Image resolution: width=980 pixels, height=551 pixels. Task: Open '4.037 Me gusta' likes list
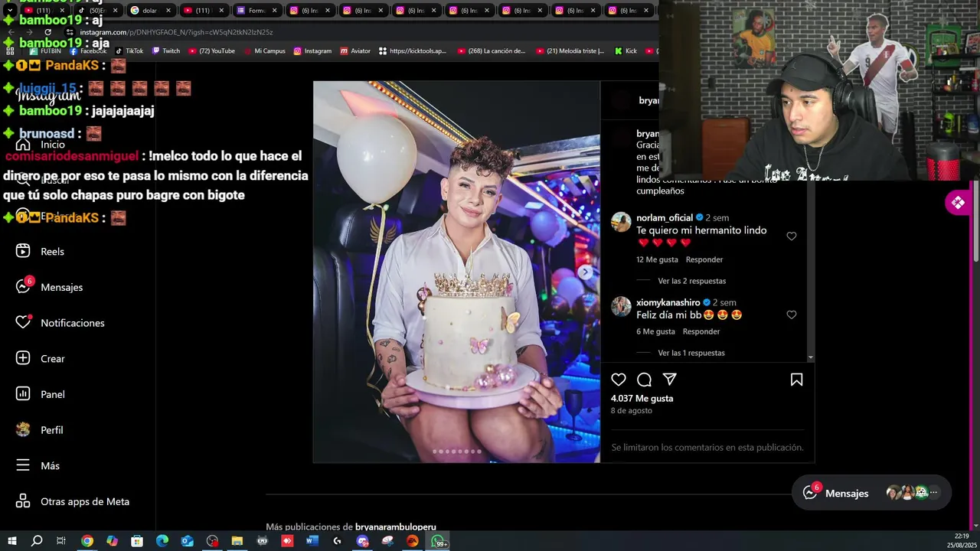(642, 399)
